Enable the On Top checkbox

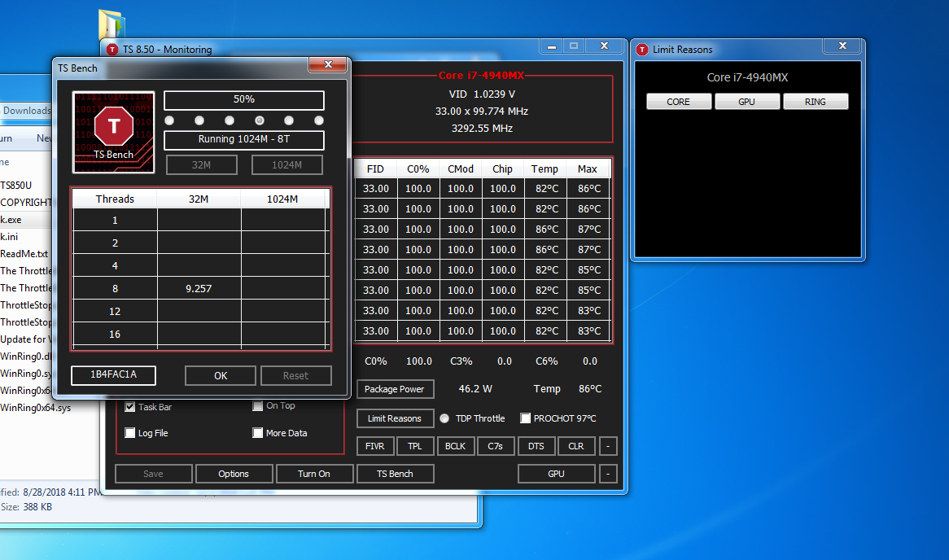click(x=258, y=405)
